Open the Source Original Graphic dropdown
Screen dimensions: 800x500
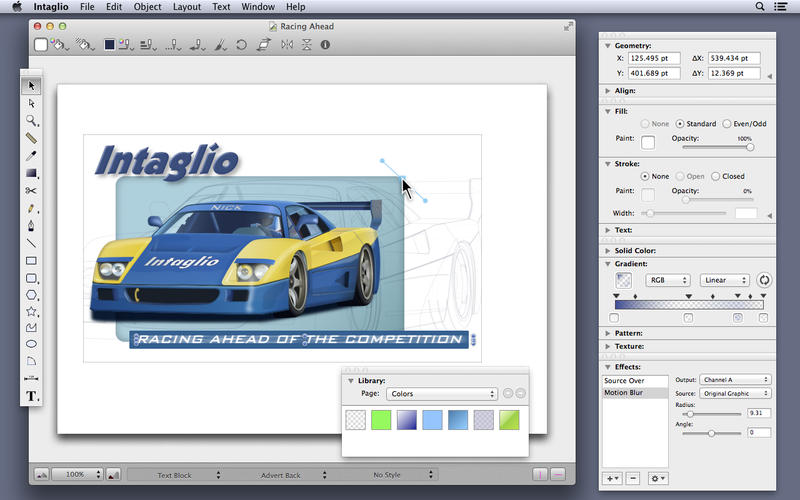(x=735, y=393)
